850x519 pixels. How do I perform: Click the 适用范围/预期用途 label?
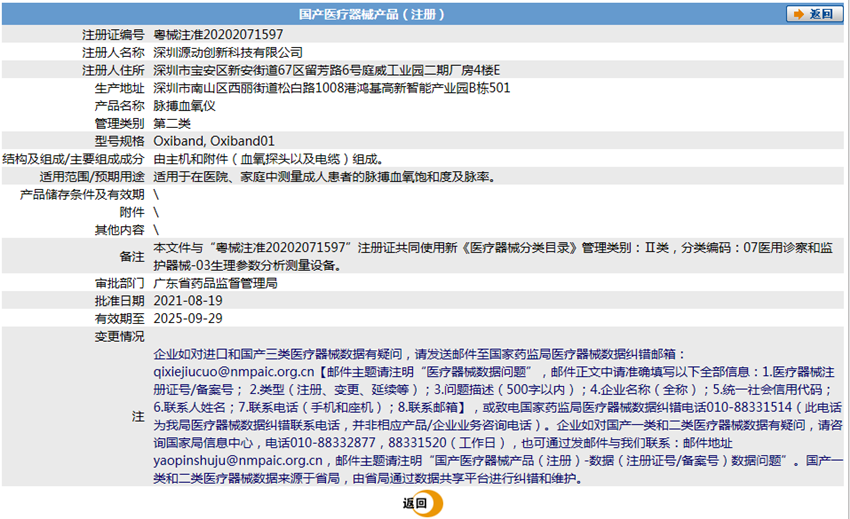pos(92,177)
